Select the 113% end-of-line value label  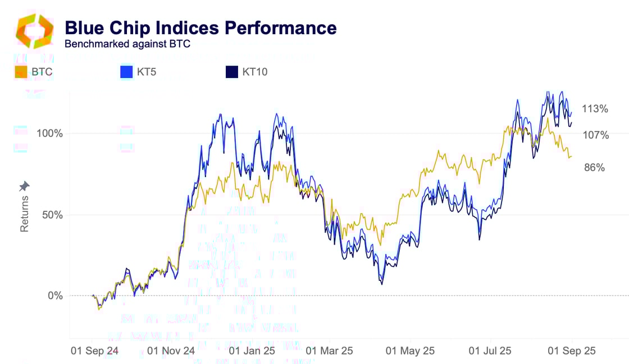pyautogui.click(x=595, y=109)
